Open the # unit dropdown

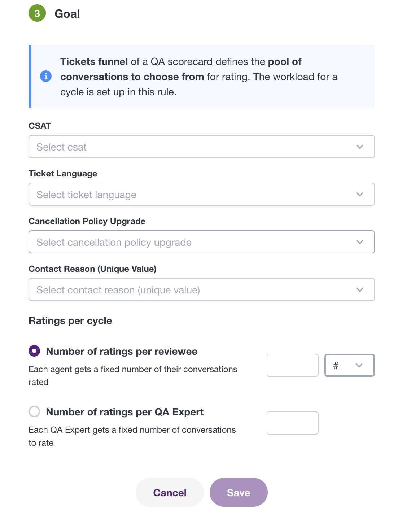click(350, 365)
